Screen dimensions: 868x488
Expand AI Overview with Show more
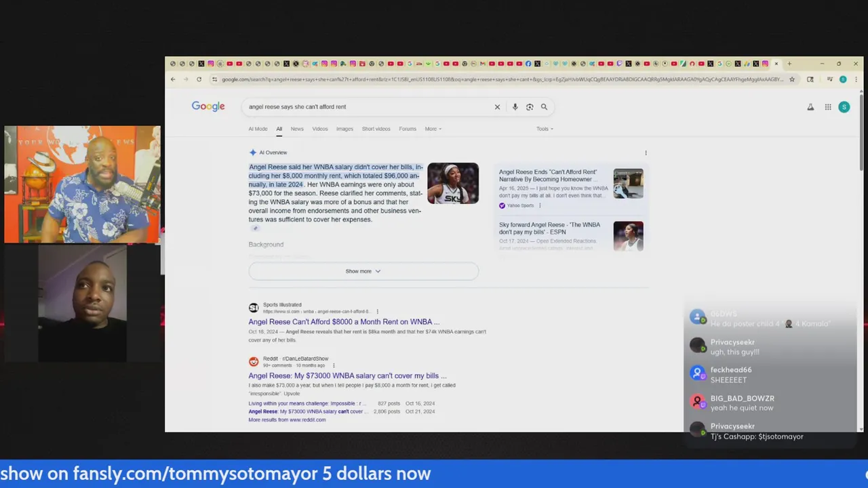(363, 271)
